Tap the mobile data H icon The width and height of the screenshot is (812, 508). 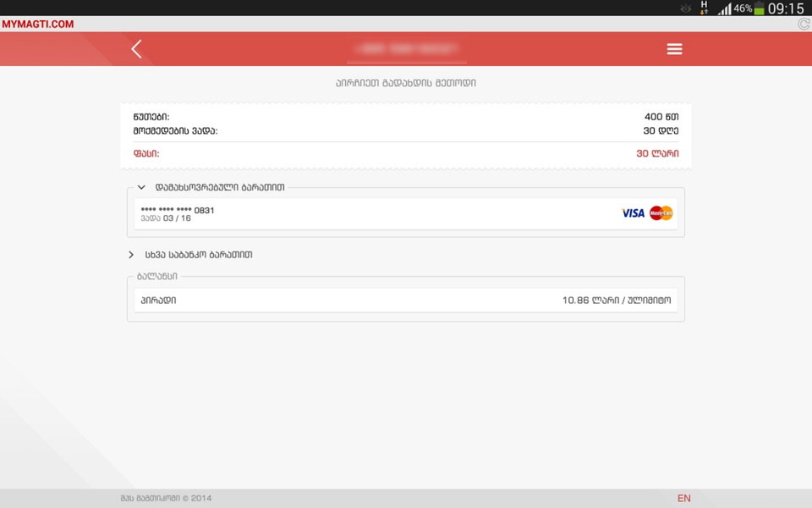click(x=704, y=8)
